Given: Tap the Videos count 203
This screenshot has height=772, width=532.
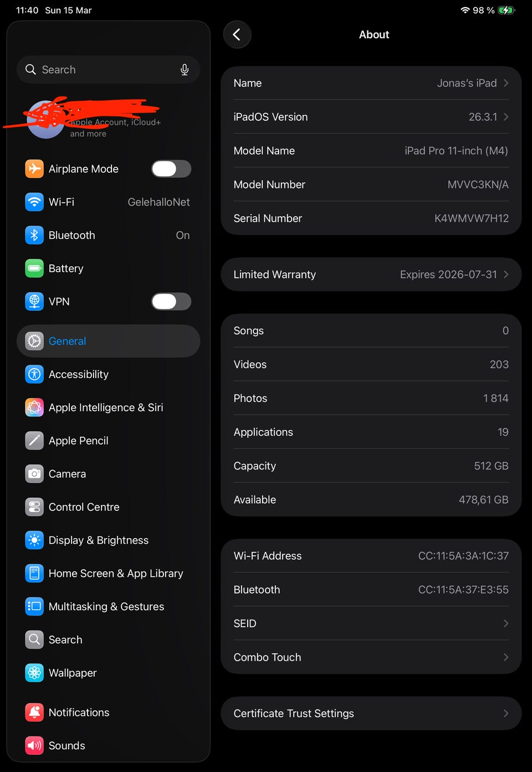Looking at the screenshot, I should (x=499, y=365).
